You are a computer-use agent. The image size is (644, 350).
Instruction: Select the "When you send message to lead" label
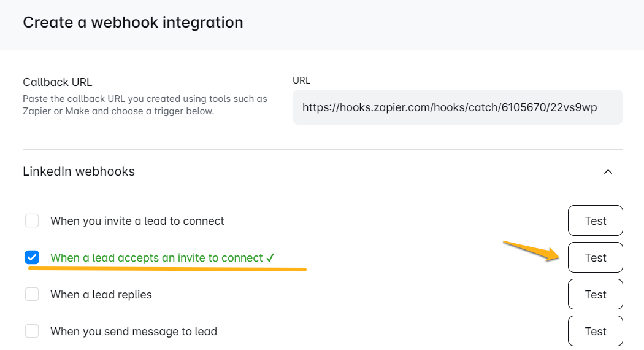click(x=134, y=332)
